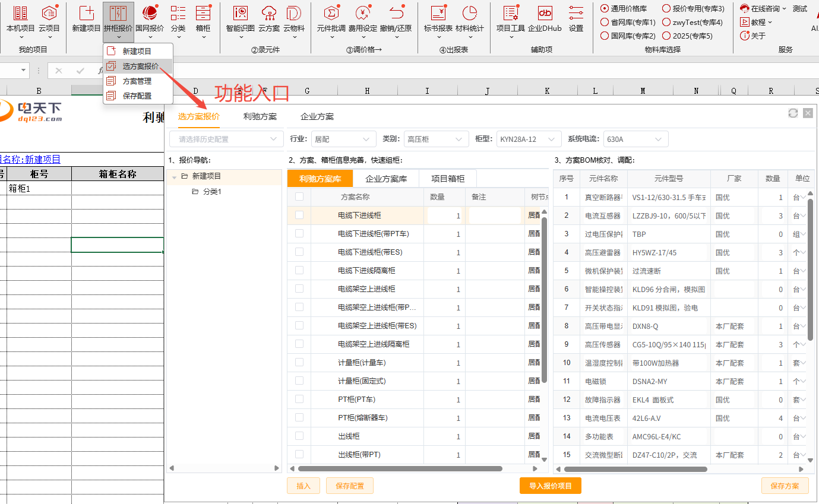Image resolution: width=819 pixels, height=504 pixels.
Task: Choose 选方案报价 from the dropdown menu
Action: 138,66
